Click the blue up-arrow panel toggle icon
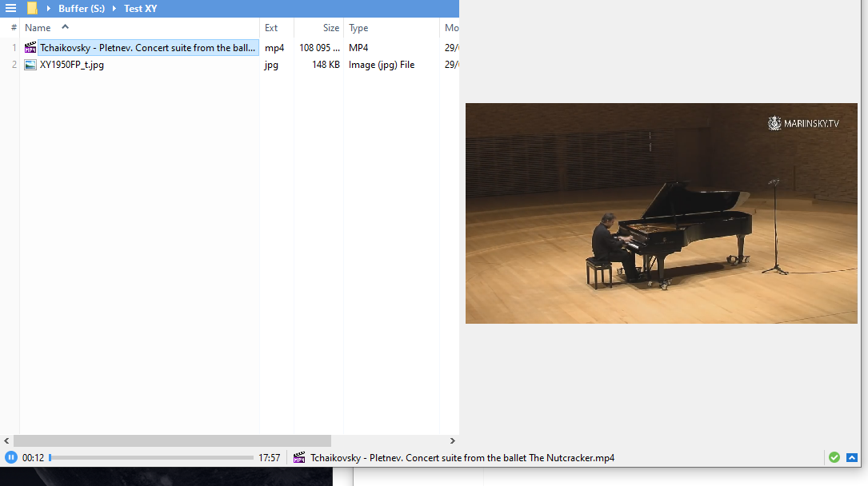 [x=852, y=458]
